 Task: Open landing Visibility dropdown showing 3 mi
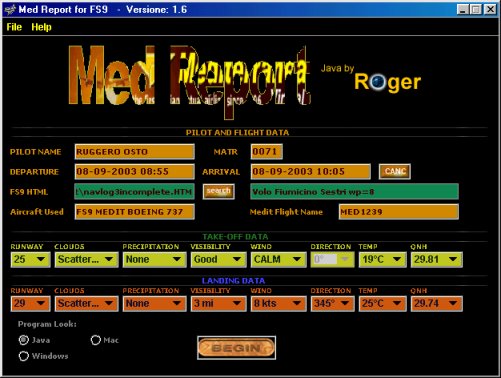click(218, 304)
